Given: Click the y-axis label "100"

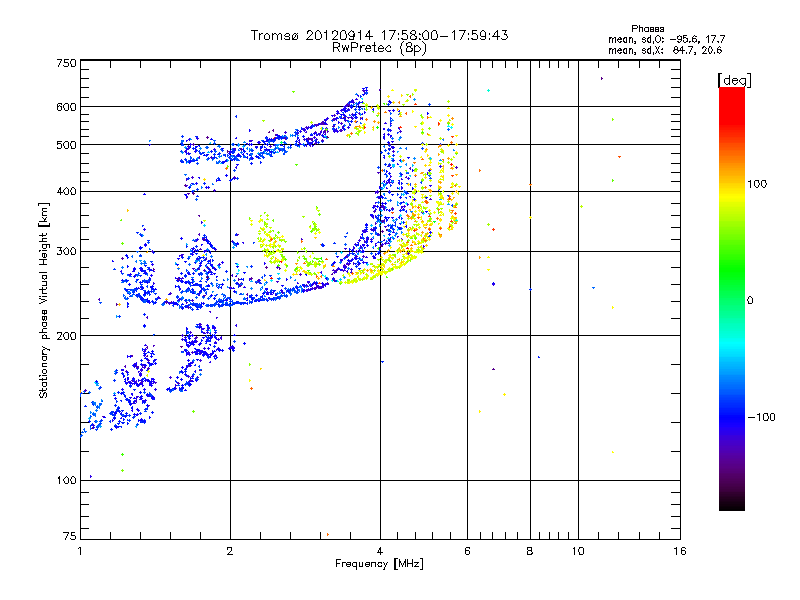Looking at the screenshot, I should (x=67, y=480).
